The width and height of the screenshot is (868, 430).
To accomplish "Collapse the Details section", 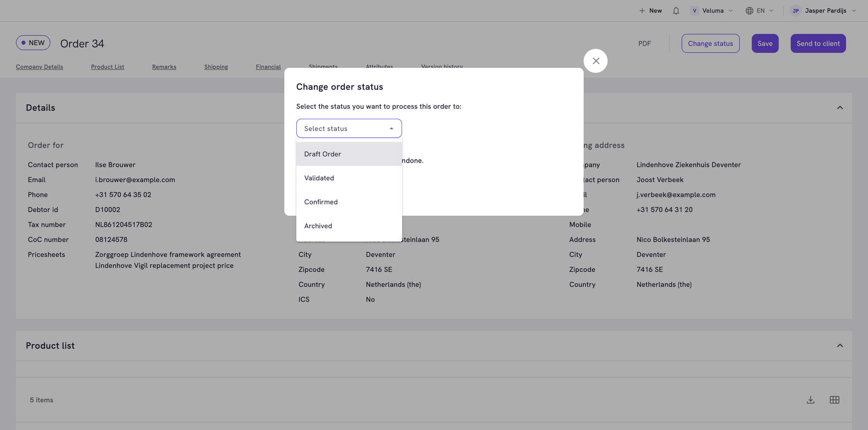I will [x=840, y=108].
